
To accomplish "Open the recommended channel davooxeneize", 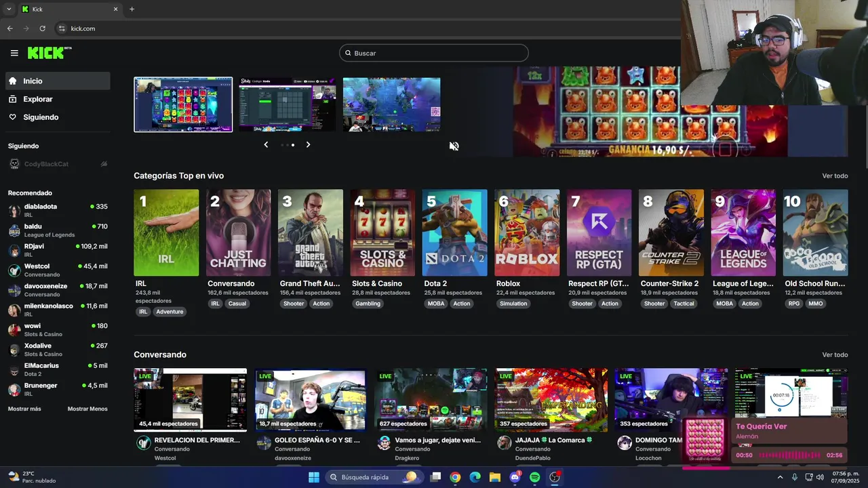I will (58, 290).
